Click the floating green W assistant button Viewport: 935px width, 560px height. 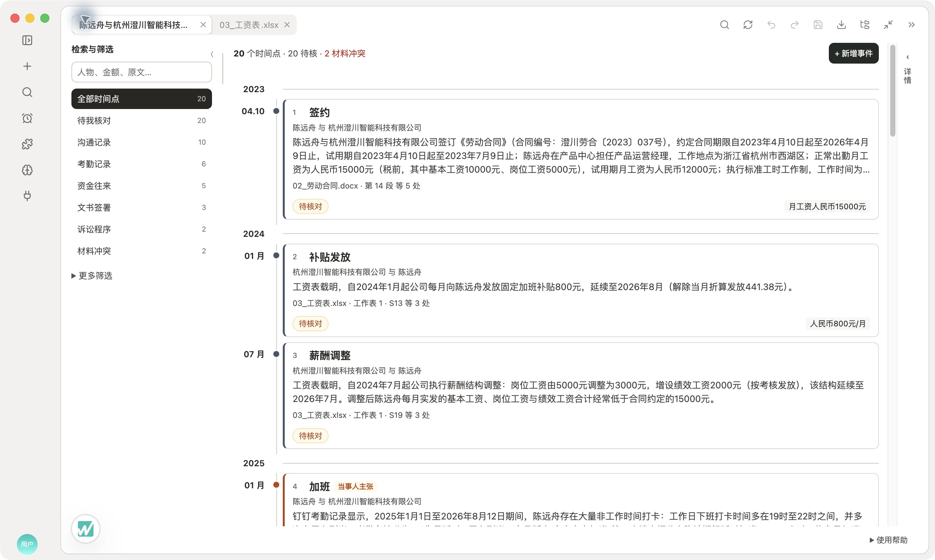(x=86, y=529)
